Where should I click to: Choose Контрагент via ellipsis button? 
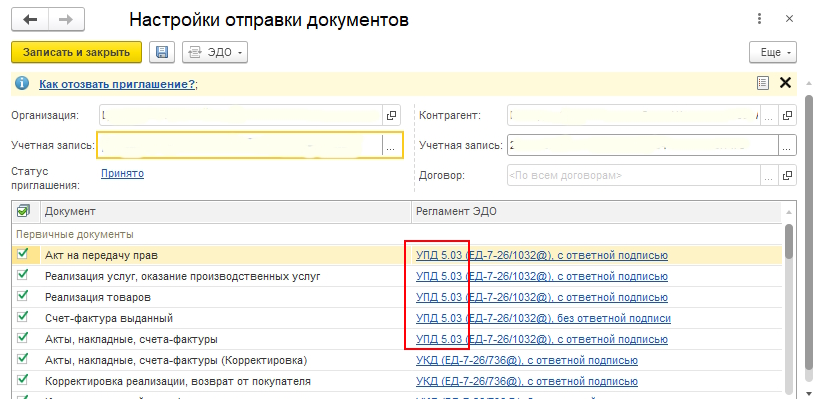coord(769,115)
